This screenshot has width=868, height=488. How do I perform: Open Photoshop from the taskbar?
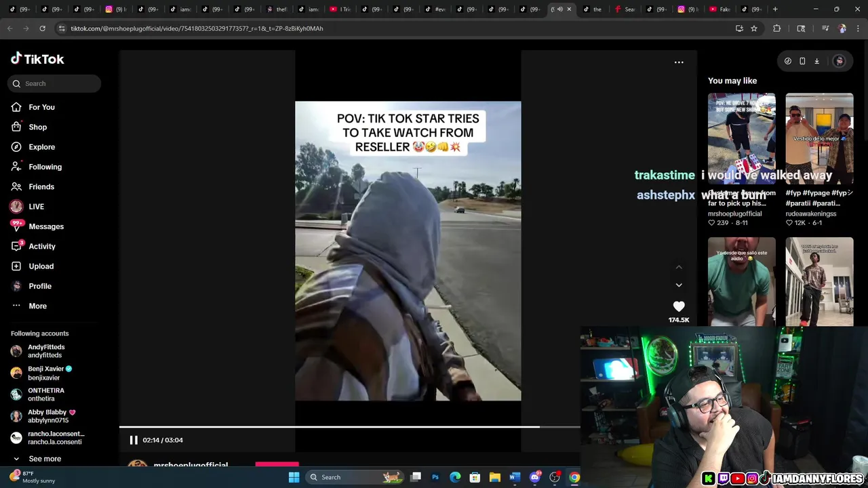pos(435,477)
